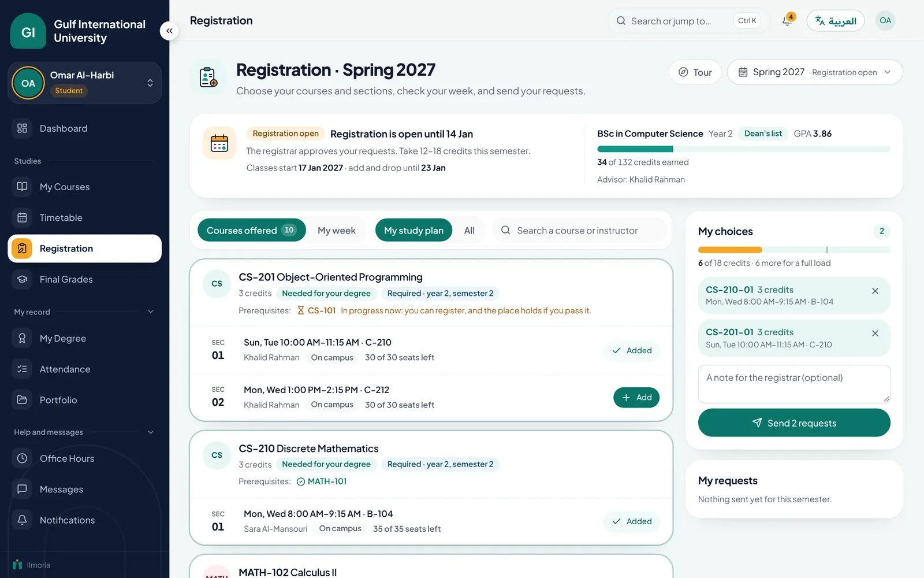The height and width of the screenshot is (578, 924).
Task: Click the check icon next to MATH-101
Action: (x=301, y=481)
